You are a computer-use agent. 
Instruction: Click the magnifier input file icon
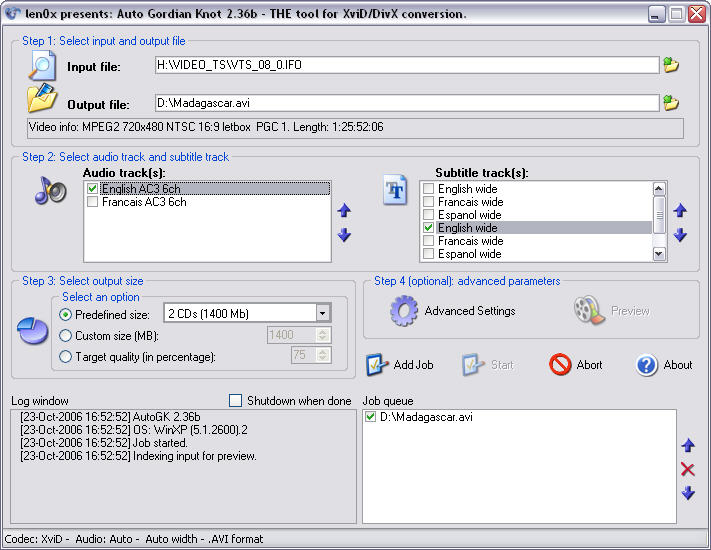[42, 66]
